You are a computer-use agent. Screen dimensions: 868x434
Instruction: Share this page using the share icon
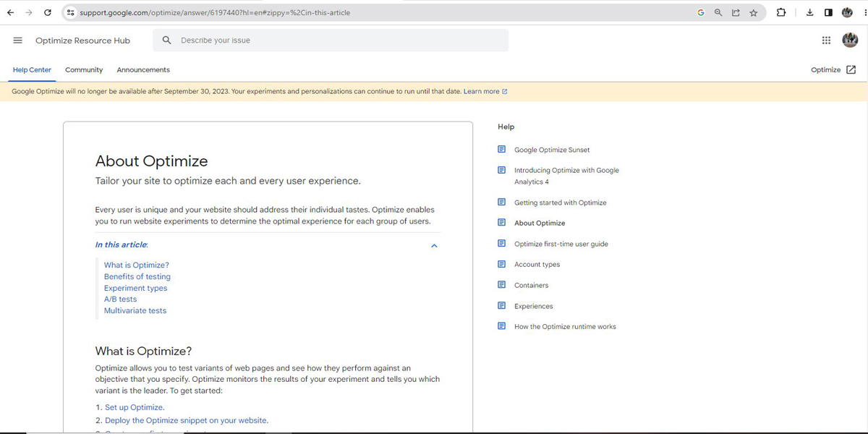coord(736,12)
